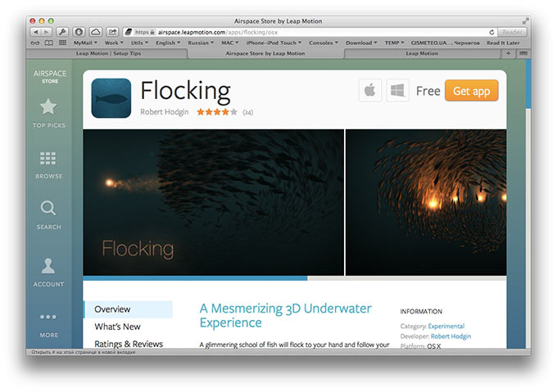This screenshot has height=392, width=557.
Task: Click the Reader button in address bar
Action: pyautogui.click(x=512, y=32)
